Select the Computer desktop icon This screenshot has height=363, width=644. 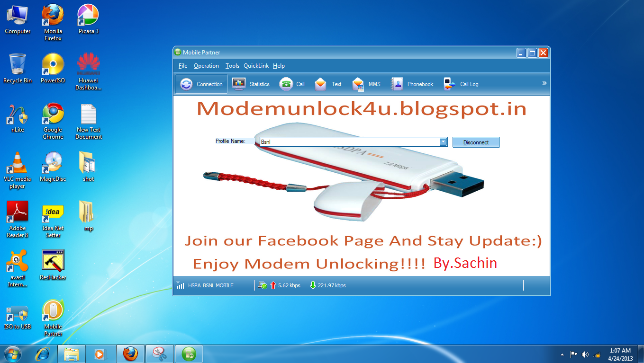click(18, 19)
